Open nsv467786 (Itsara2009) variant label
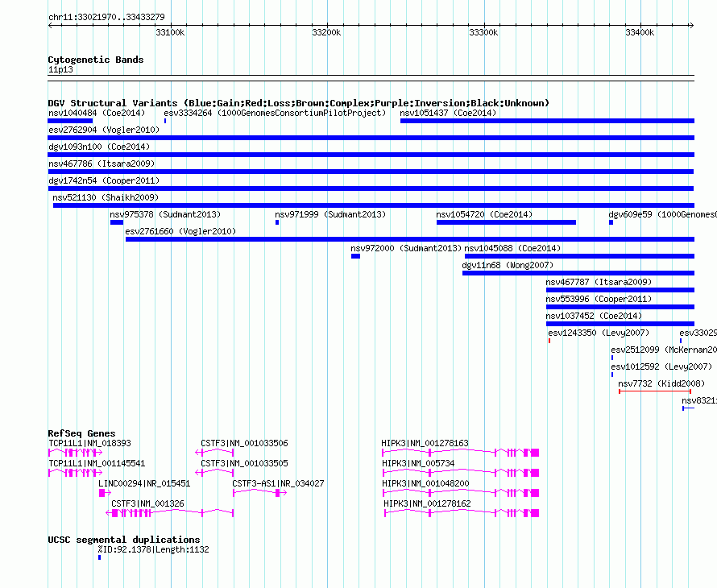 (102, 164)
